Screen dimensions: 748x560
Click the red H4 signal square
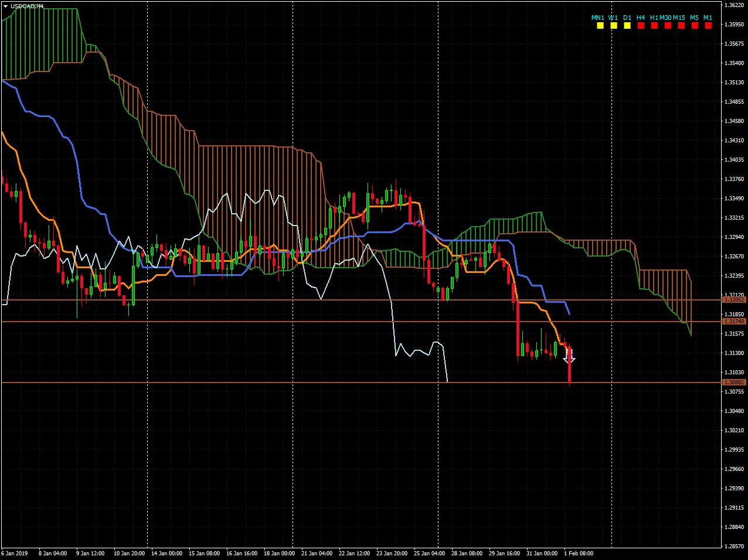(x=641, y=26)
